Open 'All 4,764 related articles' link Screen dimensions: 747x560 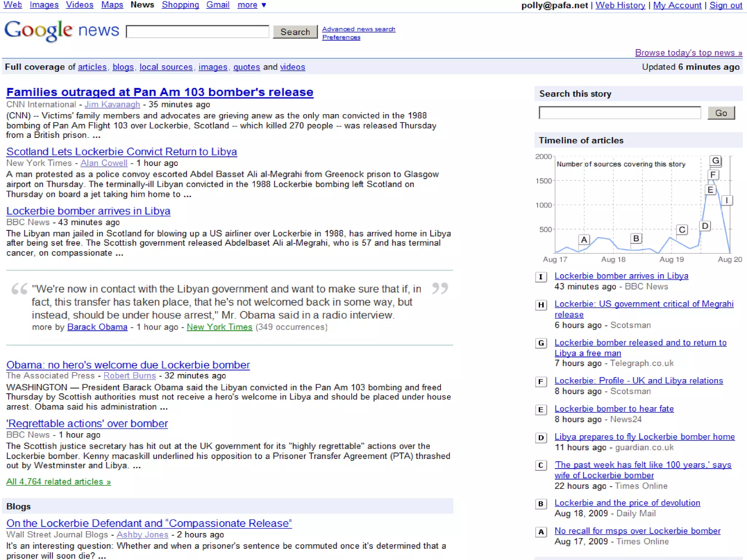point(58,482)
